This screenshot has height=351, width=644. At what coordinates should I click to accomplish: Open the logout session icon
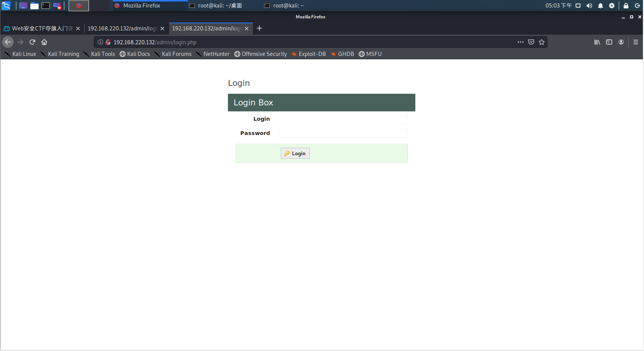(637, 6)
